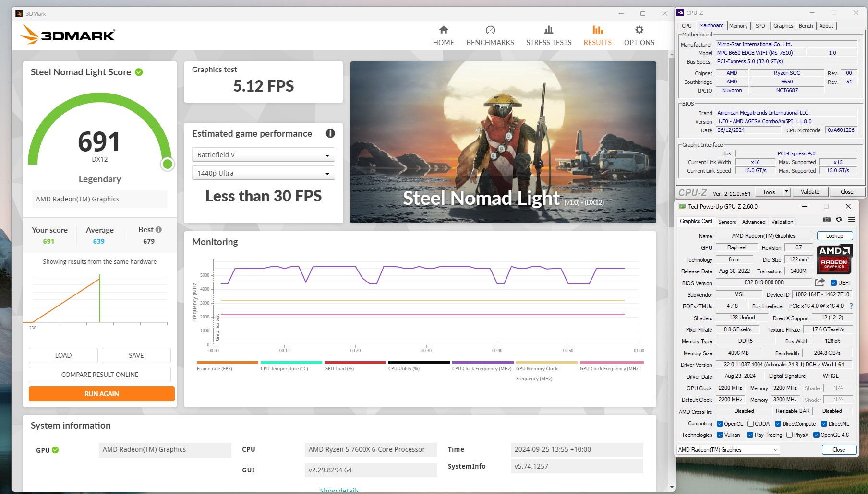This screenshot has height=494, width=868.
Task: Click scroll down arrow in 3DMark
Action: click(672, 488)
